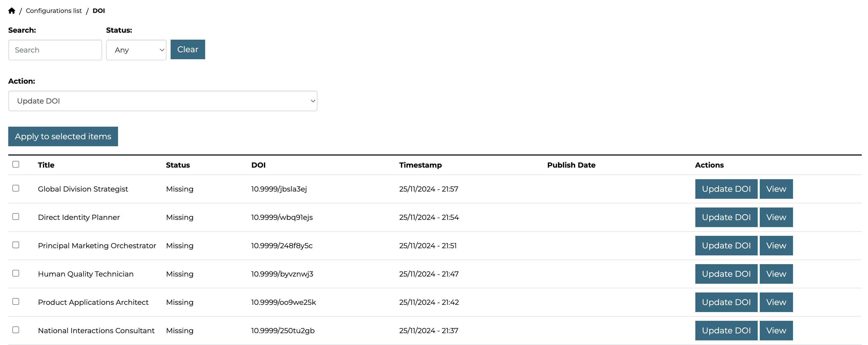Open the Action dropdown set to Update DOI

pyautogui.click(x=163, y=101)
